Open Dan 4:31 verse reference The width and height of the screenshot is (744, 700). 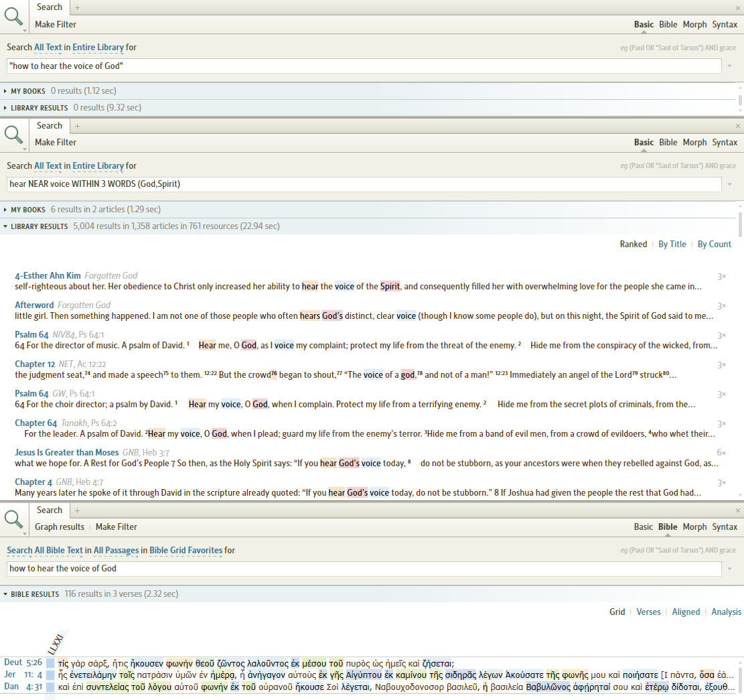[23, 686]
